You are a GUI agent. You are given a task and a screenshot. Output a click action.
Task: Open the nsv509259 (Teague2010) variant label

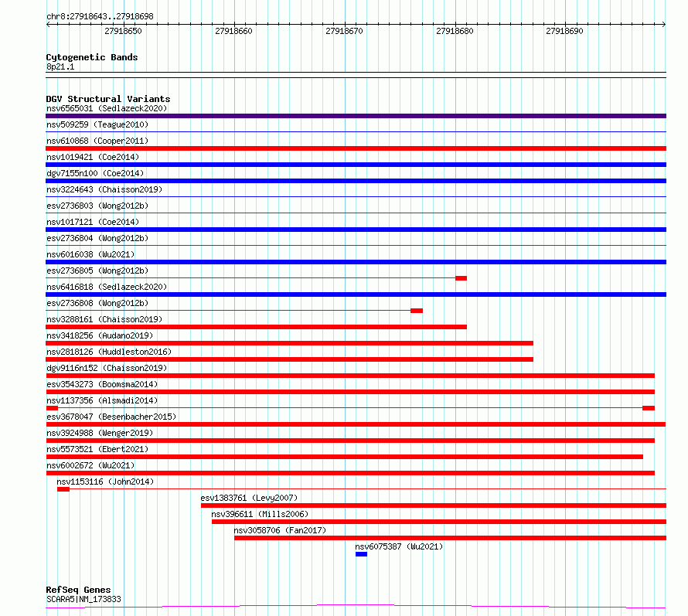click(x=97, y=124)
